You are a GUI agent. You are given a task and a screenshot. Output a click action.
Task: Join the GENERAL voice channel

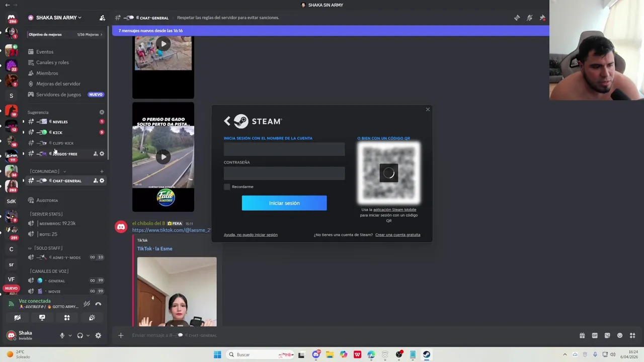click(x=65, y=281)
